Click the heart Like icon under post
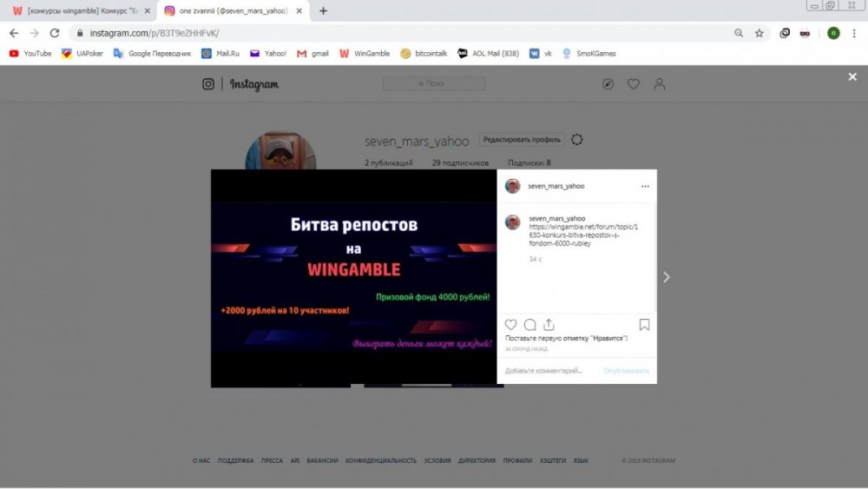 coord(511,325)
